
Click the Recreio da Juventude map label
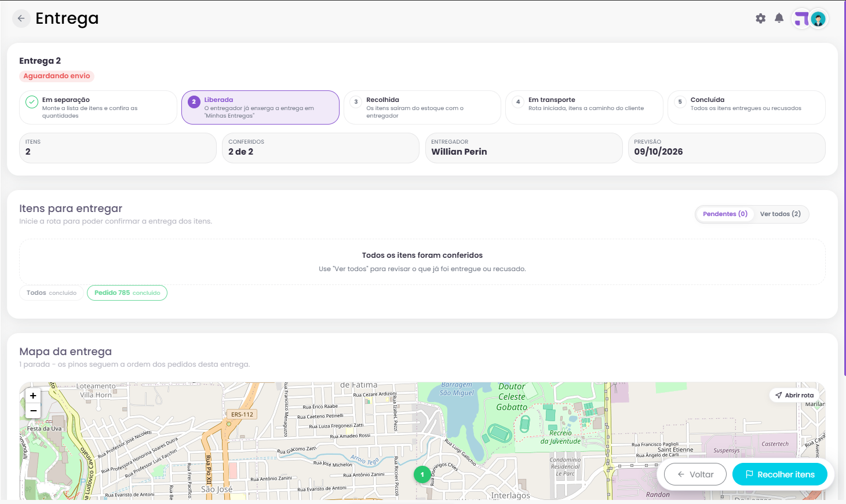click(560, 437)
